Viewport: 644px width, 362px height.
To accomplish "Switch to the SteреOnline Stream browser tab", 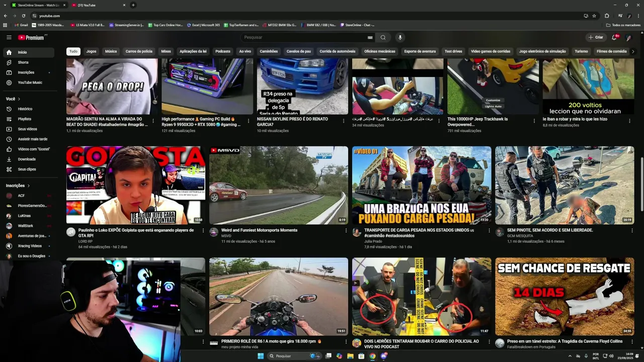I will point(38,5).
